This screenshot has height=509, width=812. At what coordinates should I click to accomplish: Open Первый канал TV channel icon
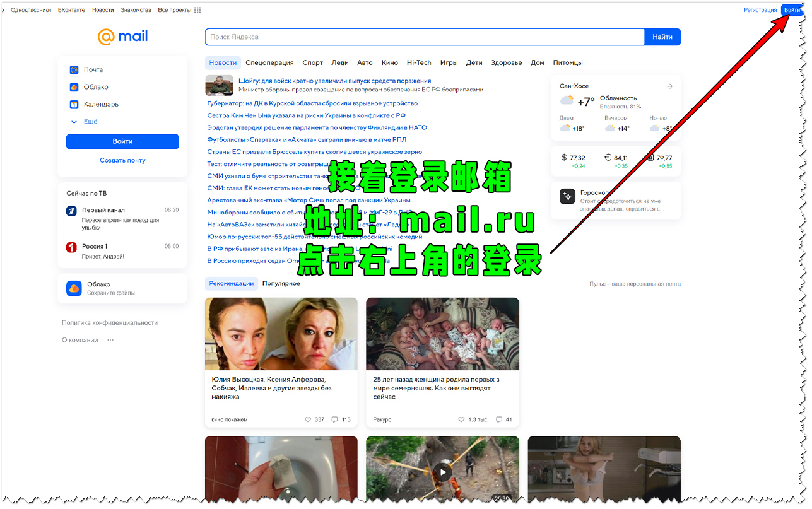tap(71, 211)
